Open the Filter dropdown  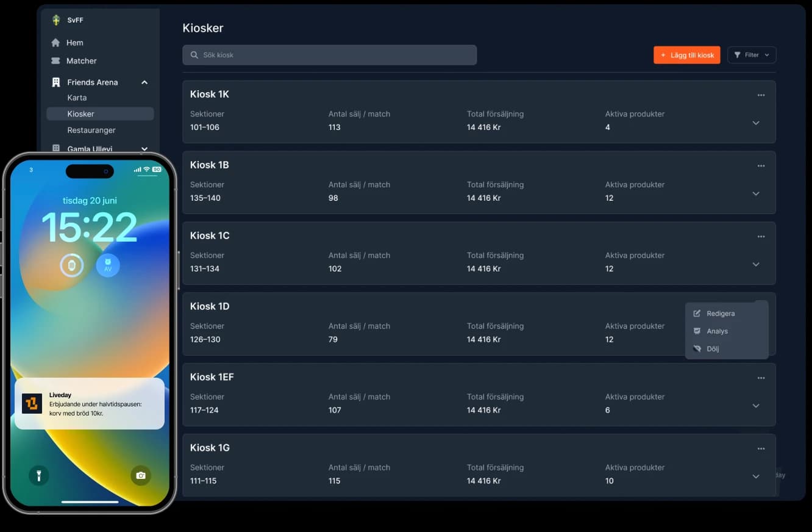point(752,55)
